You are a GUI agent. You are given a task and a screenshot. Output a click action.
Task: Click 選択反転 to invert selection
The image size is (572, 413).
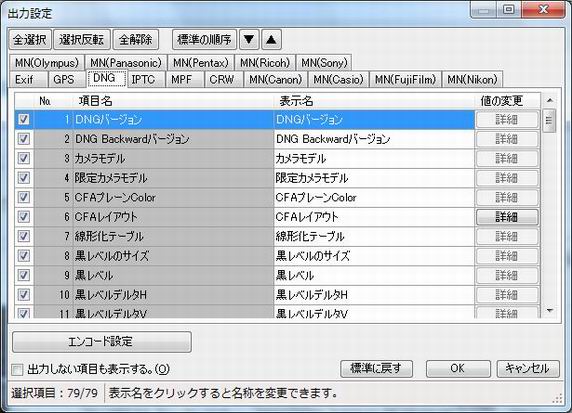click(x=82, y=39)
